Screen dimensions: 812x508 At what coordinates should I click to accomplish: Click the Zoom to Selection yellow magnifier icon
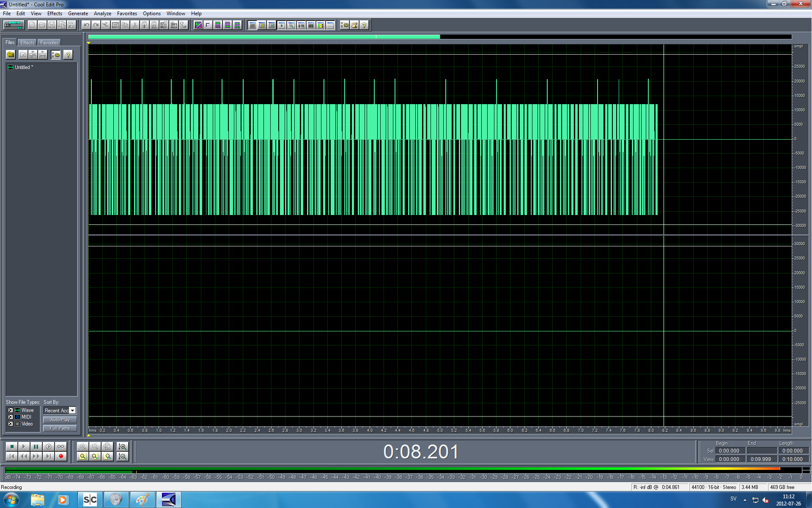tap(83, 456)
